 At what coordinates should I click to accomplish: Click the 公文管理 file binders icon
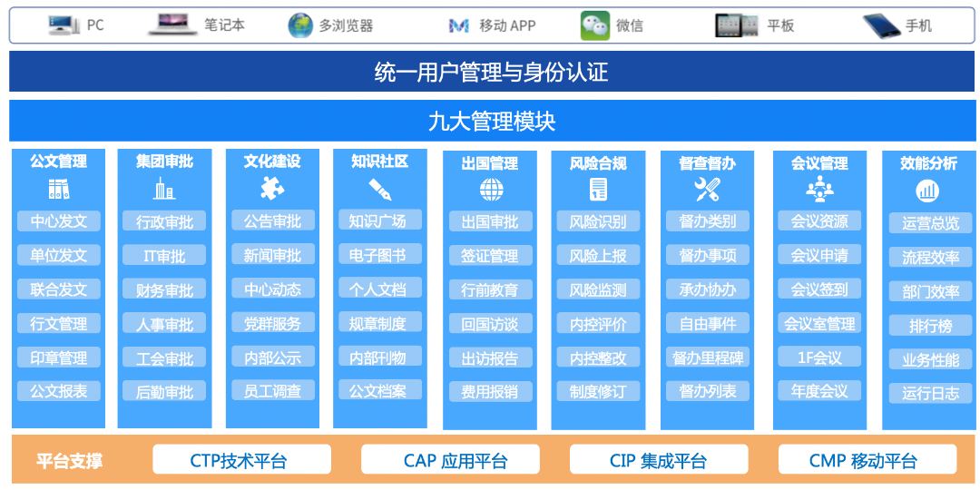[59, 189]
